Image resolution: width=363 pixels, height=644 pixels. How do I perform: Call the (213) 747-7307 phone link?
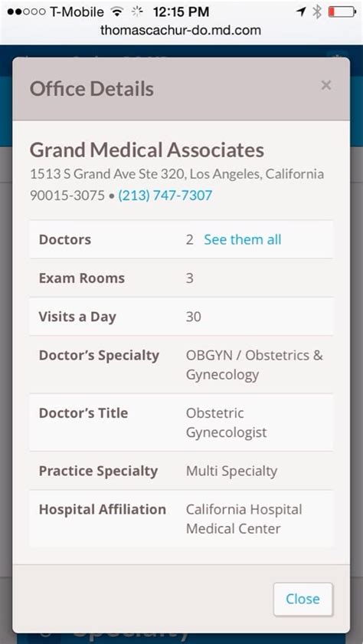point(165,195)
